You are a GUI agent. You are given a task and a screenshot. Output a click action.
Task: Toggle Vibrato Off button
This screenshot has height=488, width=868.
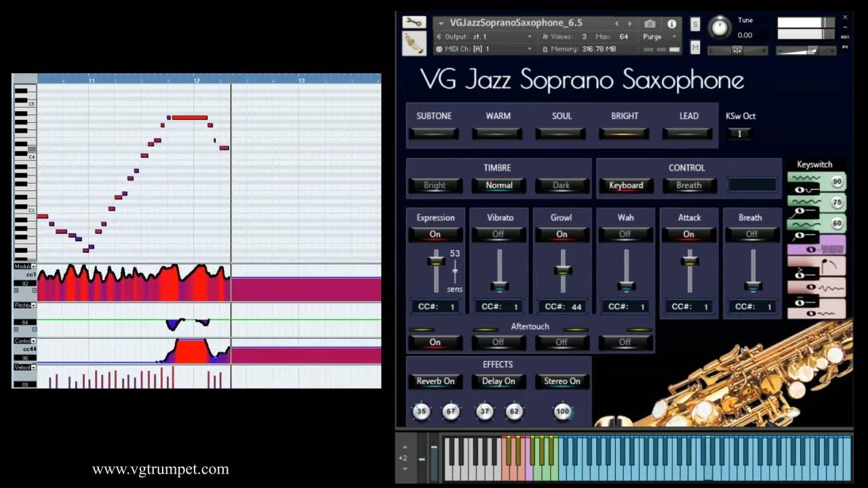click(x=498, y=234)
